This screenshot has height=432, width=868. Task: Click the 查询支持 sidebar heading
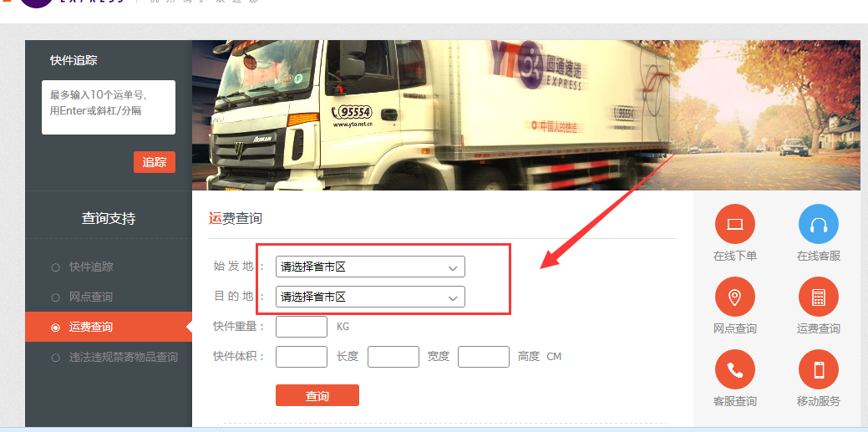(109, 219)
